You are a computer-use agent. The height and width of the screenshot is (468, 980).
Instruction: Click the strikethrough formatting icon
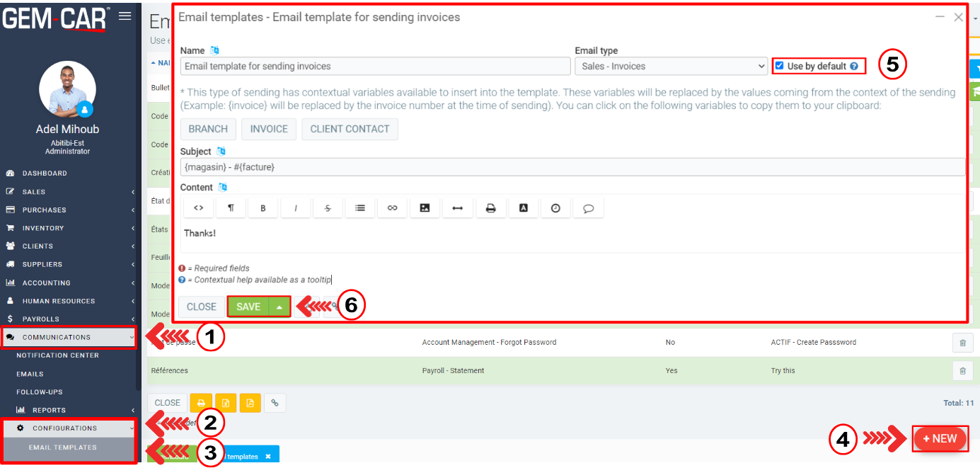tap(328, 208)
